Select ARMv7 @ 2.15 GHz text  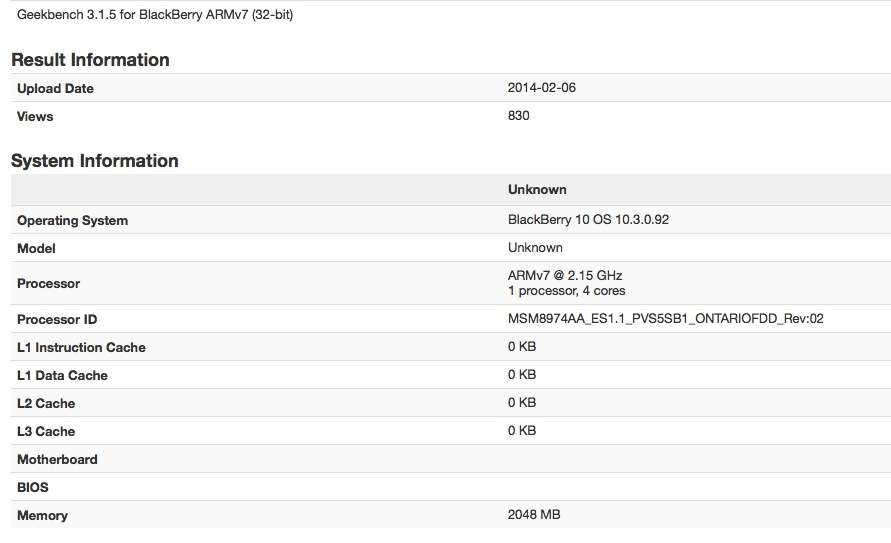(x=565, y=275)
